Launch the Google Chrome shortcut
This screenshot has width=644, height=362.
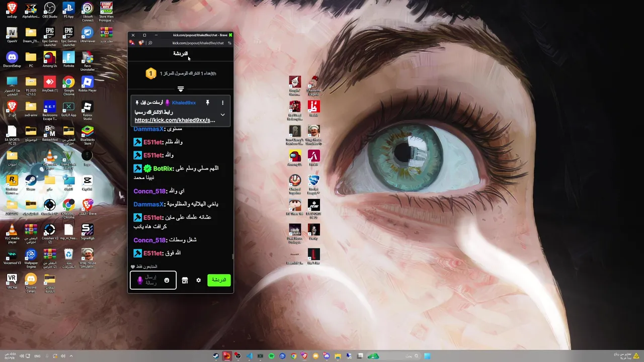[x=68, y=86]
